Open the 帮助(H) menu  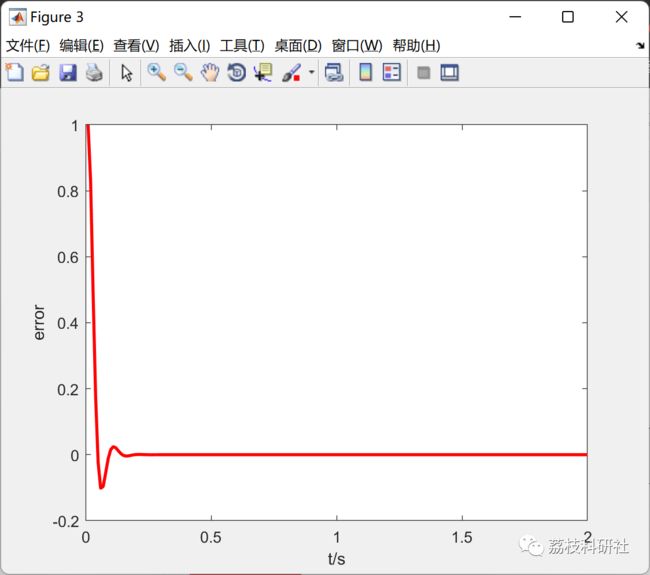click(x=416, y=46)
